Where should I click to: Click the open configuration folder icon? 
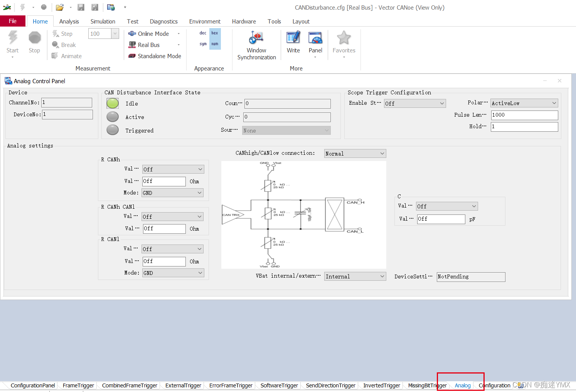(59, 7)
